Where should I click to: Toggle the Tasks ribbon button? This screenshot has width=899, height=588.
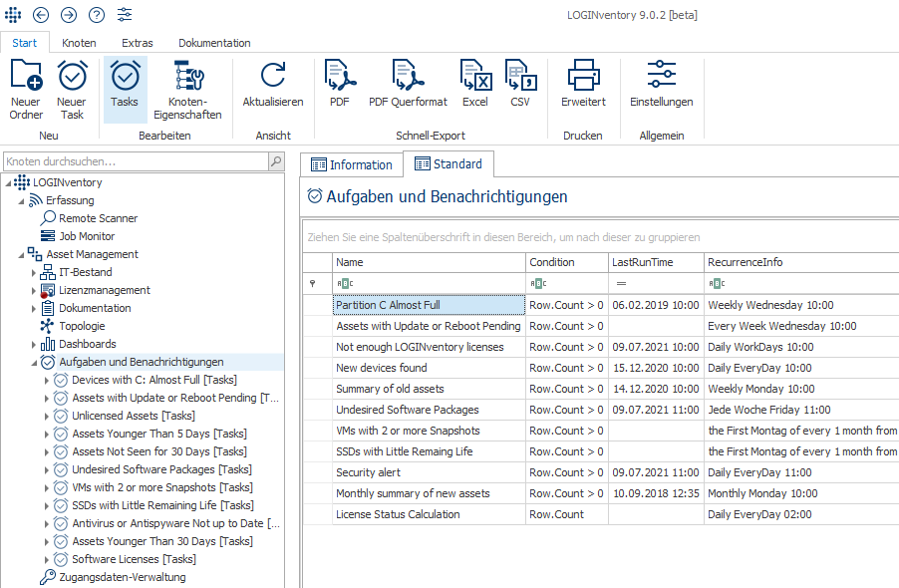point(125,90)
